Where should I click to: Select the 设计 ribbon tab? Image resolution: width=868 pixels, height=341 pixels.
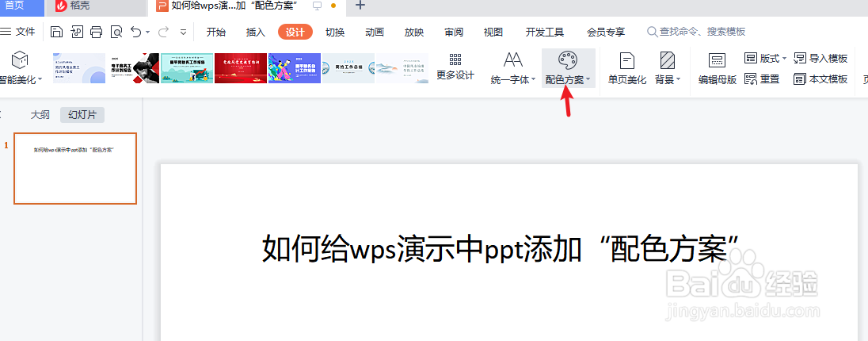pos(295,33)
